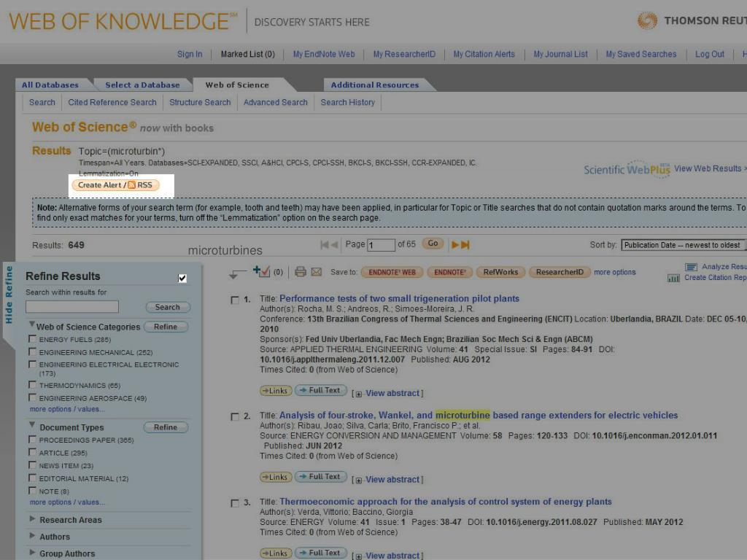Tick the ENERGY FUELS category checkbox
Viewport: 747px width, 560px height.
pos(32,338)
